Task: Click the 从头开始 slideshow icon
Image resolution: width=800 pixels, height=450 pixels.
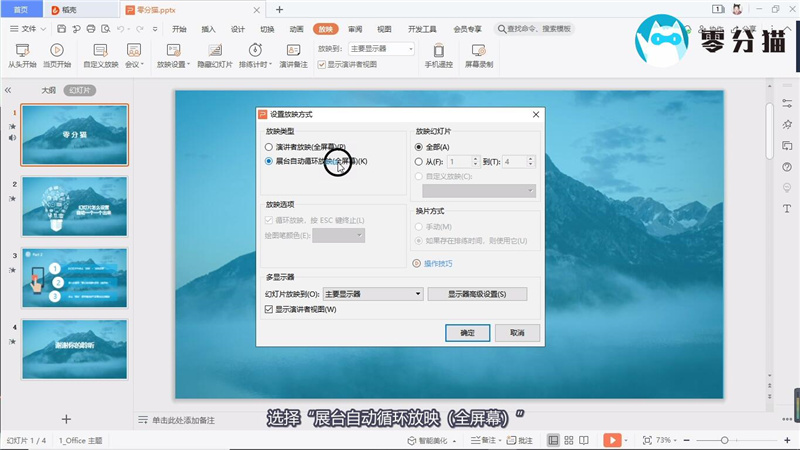Action: 22,49
